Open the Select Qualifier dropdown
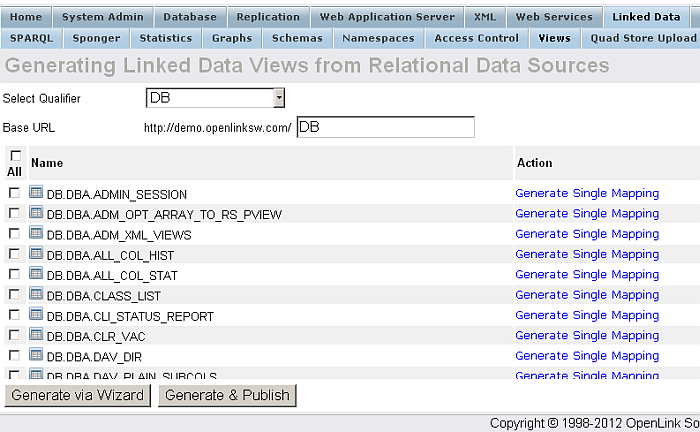The width and height of the screenshot is (700, 432). [x=215, y=98]
